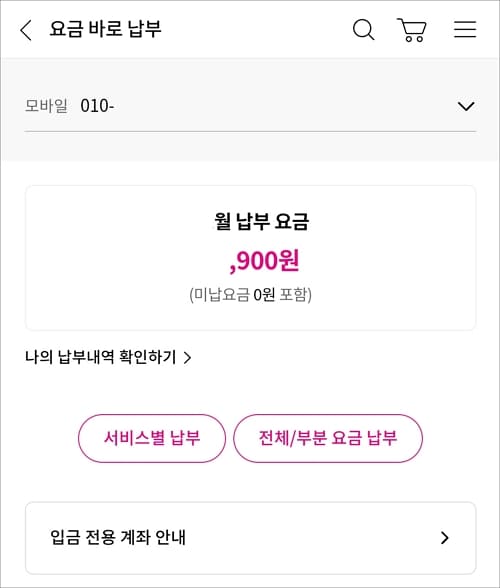Go back using the header arrow

point(26,30)
